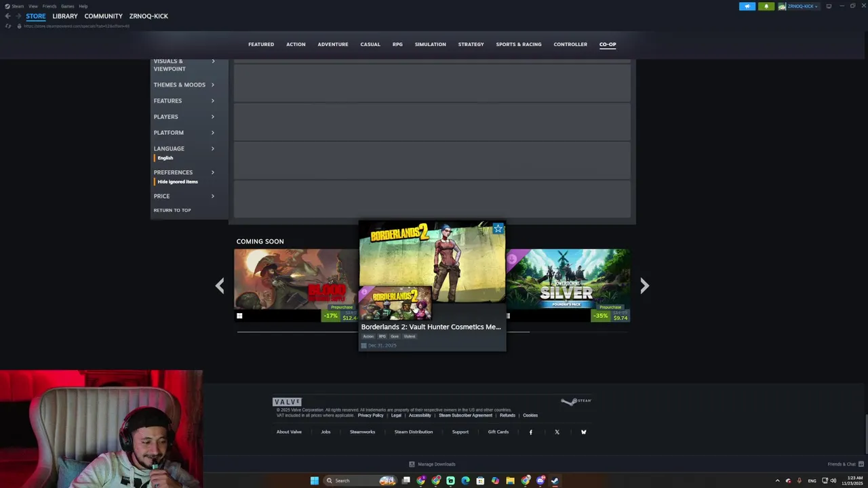Expand the Players filter section
This screenshot has height=488, width=868.
click(184, 117)
